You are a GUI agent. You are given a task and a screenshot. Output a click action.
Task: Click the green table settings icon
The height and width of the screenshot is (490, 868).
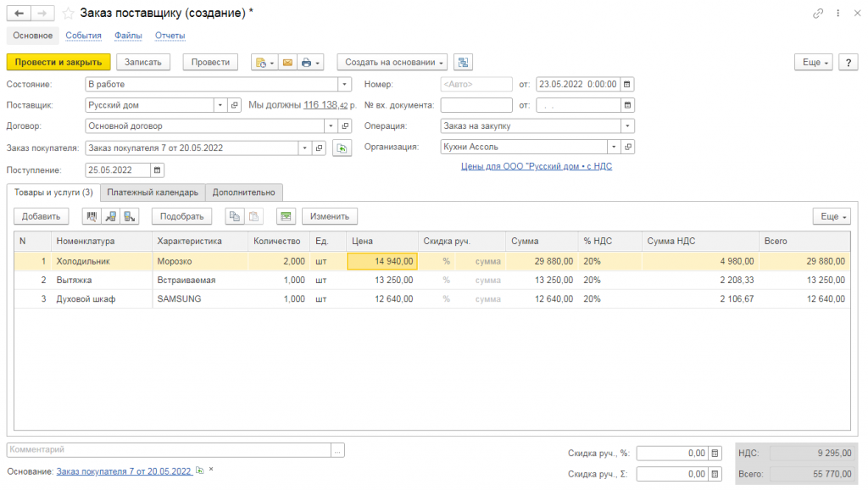point(286,216)
